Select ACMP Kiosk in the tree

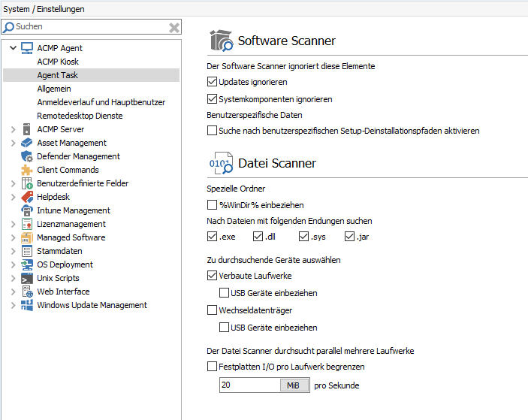58,62
